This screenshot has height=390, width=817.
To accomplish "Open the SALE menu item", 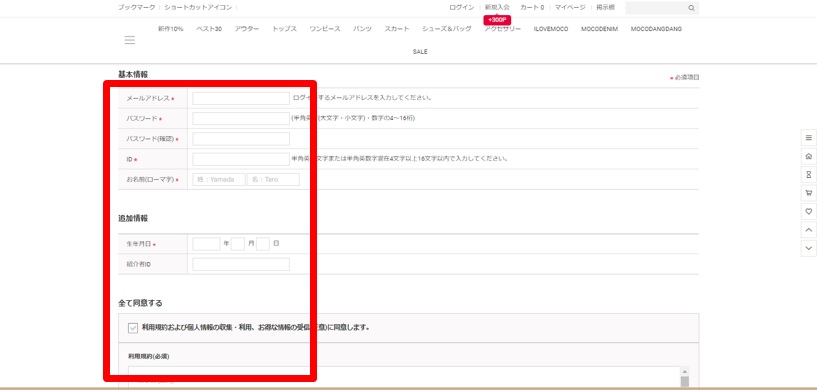I will tap(420, 52).
